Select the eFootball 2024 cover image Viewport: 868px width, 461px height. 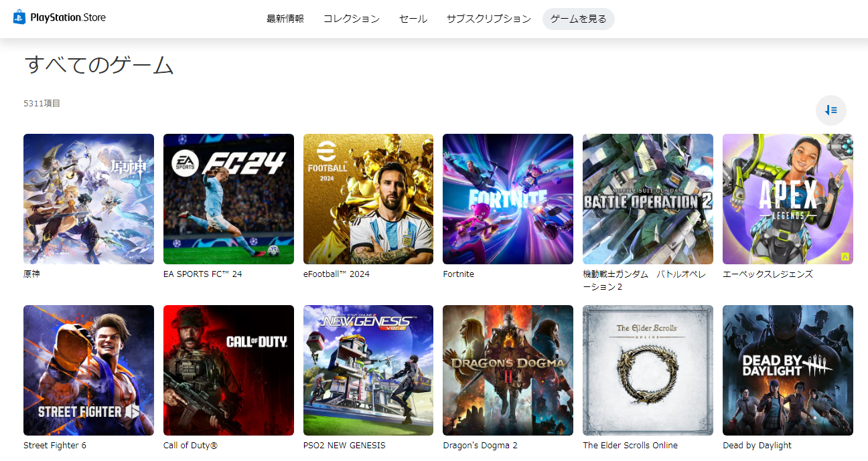tap(368, 199)
